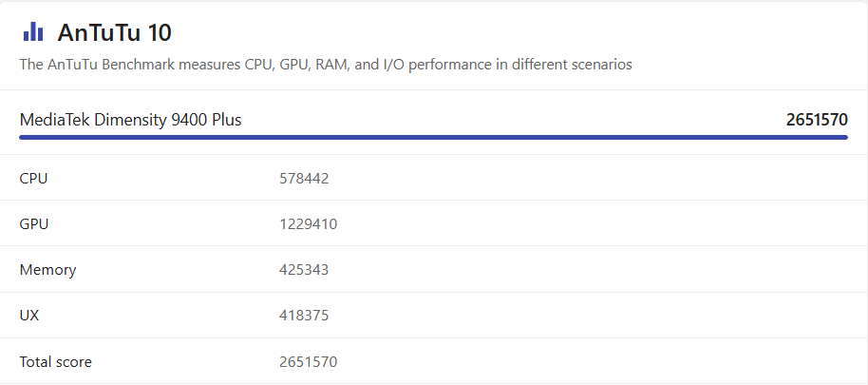The image size is (868, 385).
Task: Click the blue score progress bar
Action: pos(433,137)
